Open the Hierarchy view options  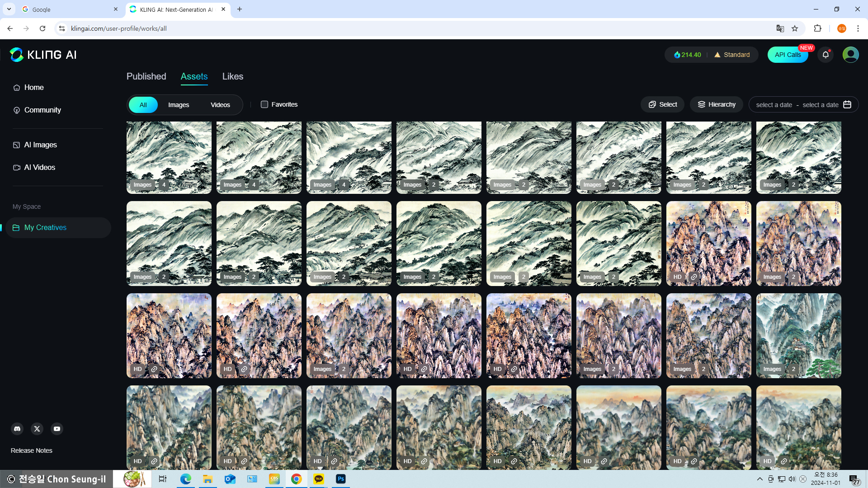[x=716, y=104]
